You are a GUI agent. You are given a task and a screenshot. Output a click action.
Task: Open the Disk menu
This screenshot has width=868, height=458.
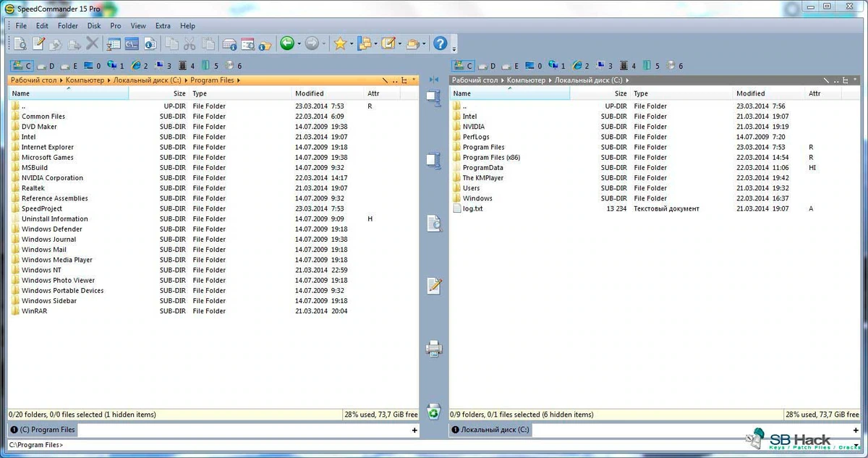pyautogui.click(x=94, y=26)
